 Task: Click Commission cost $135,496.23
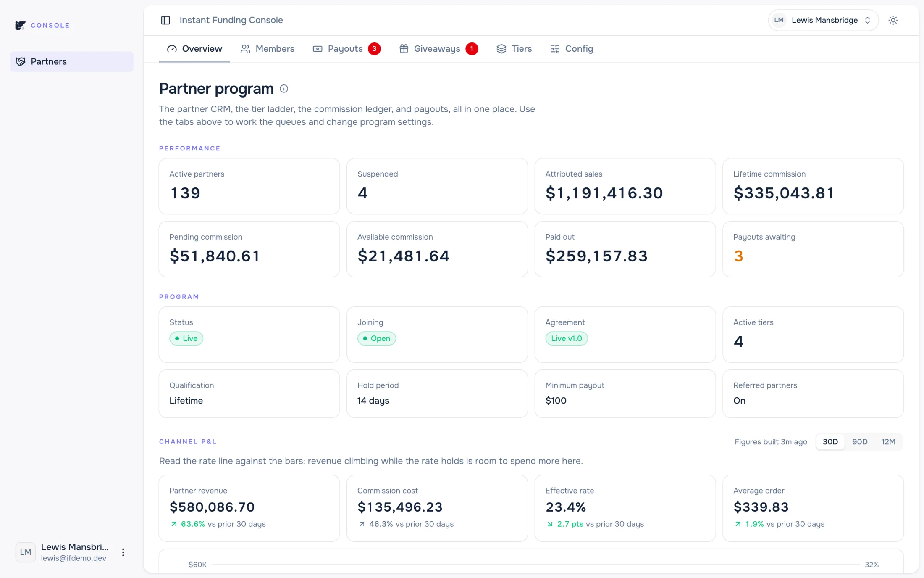point(400,507)
